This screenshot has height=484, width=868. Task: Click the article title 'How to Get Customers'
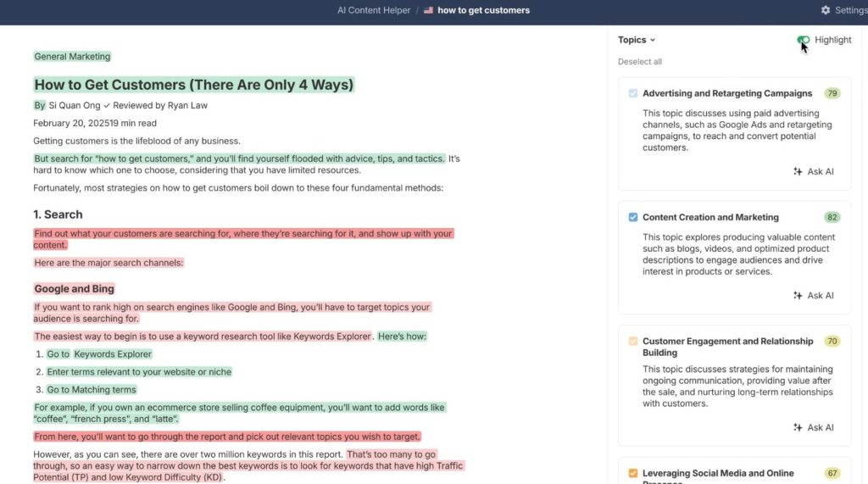coord(193,85)
